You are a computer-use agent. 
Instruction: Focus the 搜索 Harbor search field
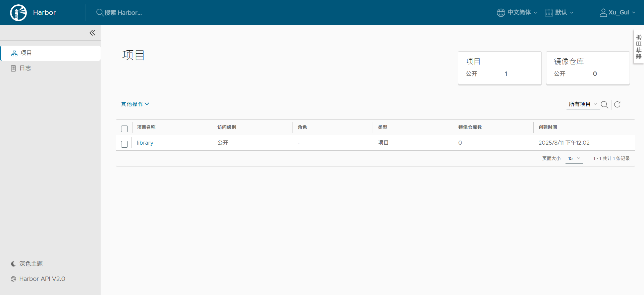(123, 12)
